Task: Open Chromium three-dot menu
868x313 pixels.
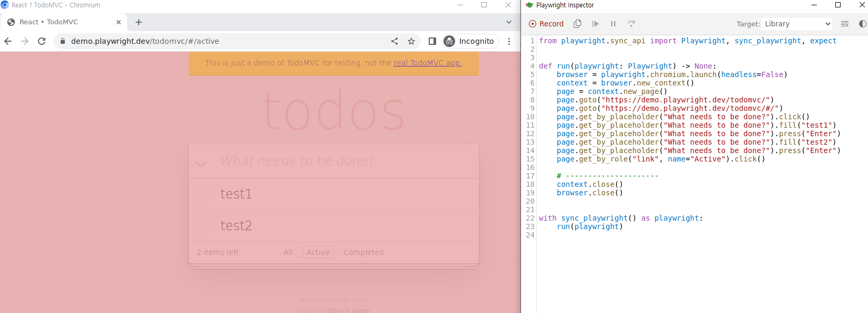Action: tap(509, 41)
